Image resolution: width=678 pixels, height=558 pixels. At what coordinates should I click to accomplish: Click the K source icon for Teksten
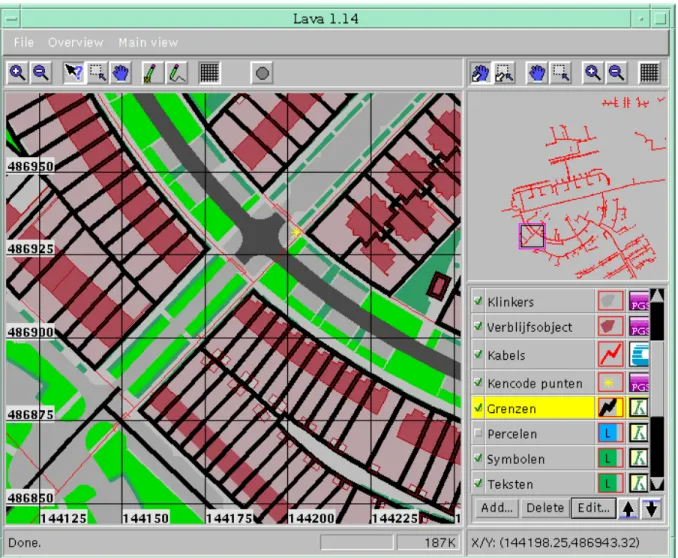coord(639,483)
